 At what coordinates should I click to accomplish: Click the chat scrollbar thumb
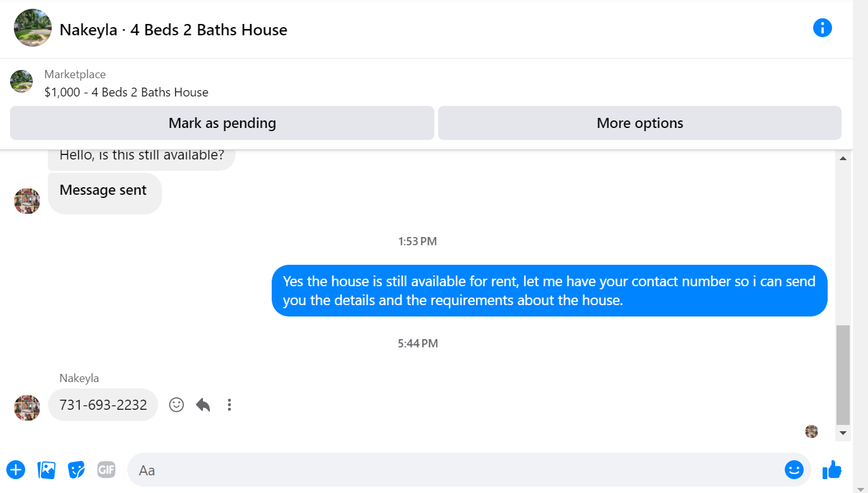[843, 374]
